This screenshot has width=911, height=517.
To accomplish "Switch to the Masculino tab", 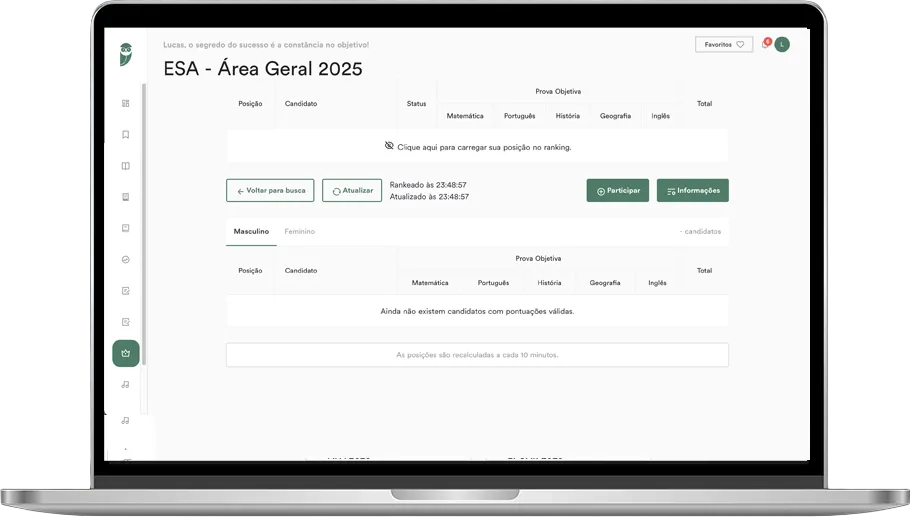I will [x=251, y=231].
